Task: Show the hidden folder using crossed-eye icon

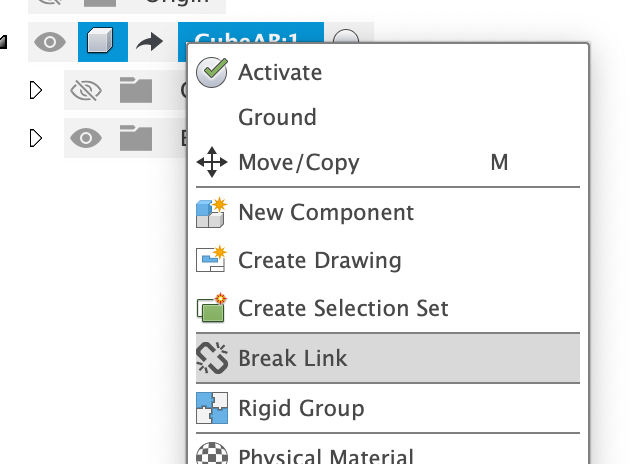Action: 87,91
